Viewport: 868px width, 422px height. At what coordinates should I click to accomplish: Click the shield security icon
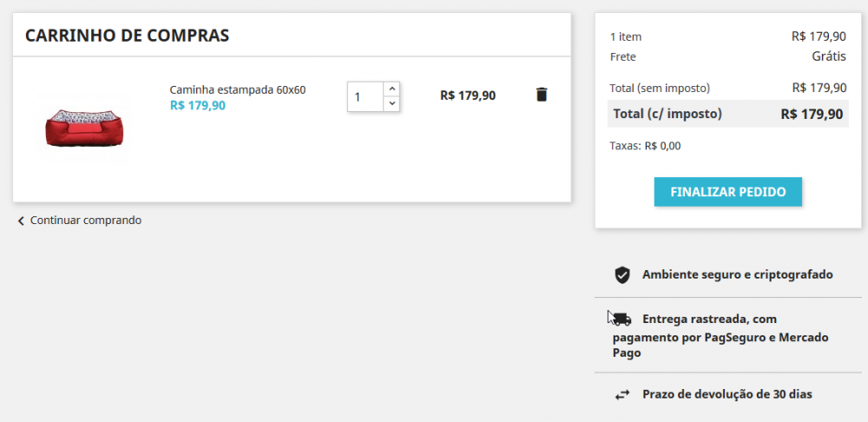(622, 275)
